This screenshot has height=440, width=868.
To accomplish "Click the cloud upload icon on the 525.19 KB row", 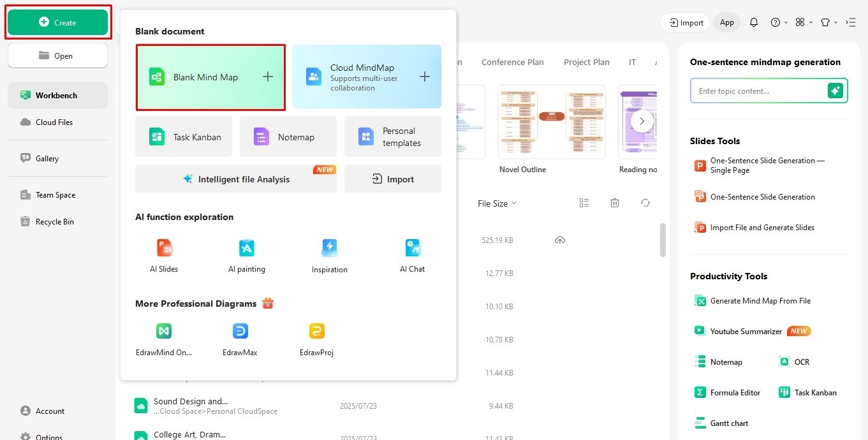I will (560, 240).
